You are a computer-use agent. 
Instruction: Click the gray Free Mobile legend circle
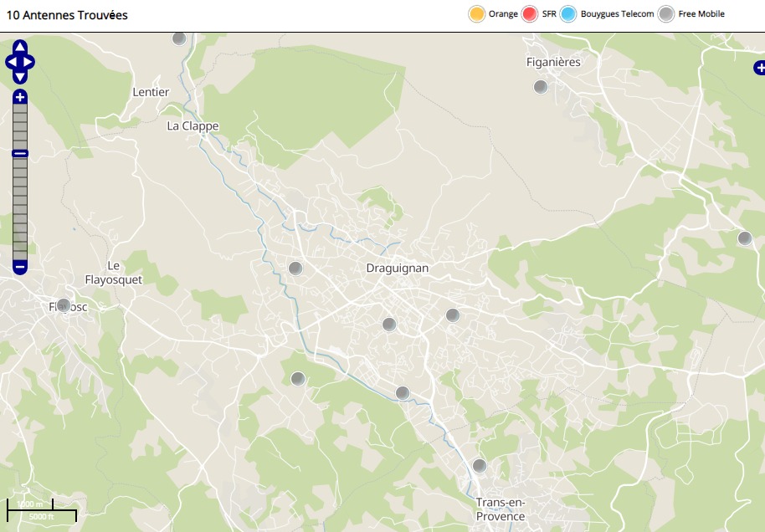point(666,14)
